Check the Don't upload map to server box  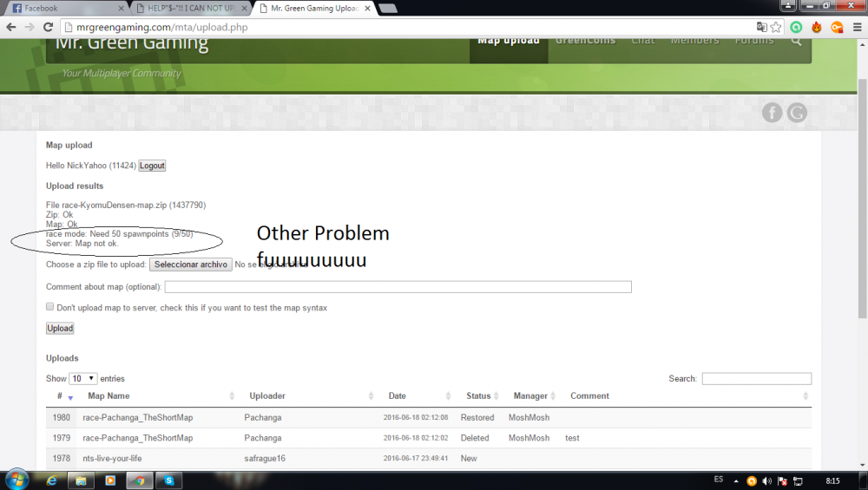point(50,307)
